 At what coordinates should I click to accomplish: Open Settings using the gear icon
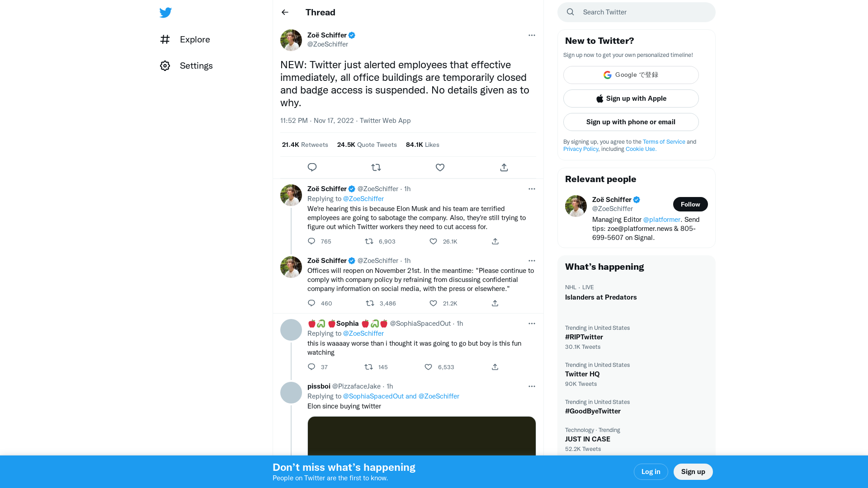click(x=165, y=66)
